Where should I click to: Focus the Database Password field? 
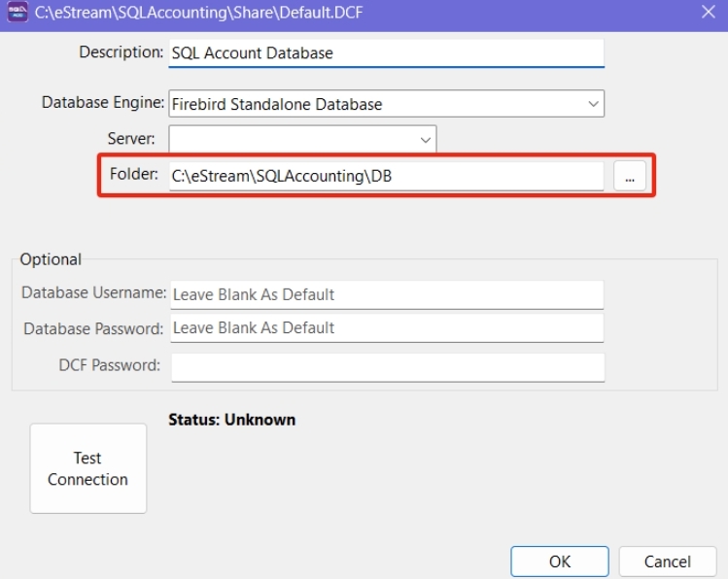pyautogui.click(x=386, y=328)
